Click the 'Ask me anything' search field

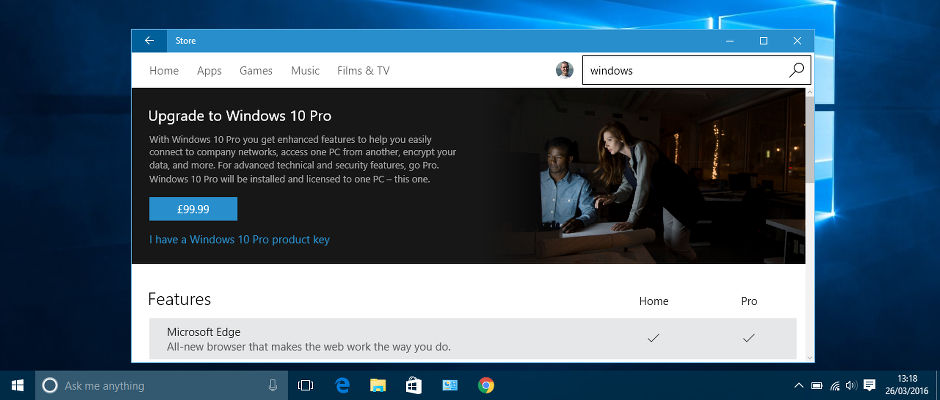(x=162, y=386)
